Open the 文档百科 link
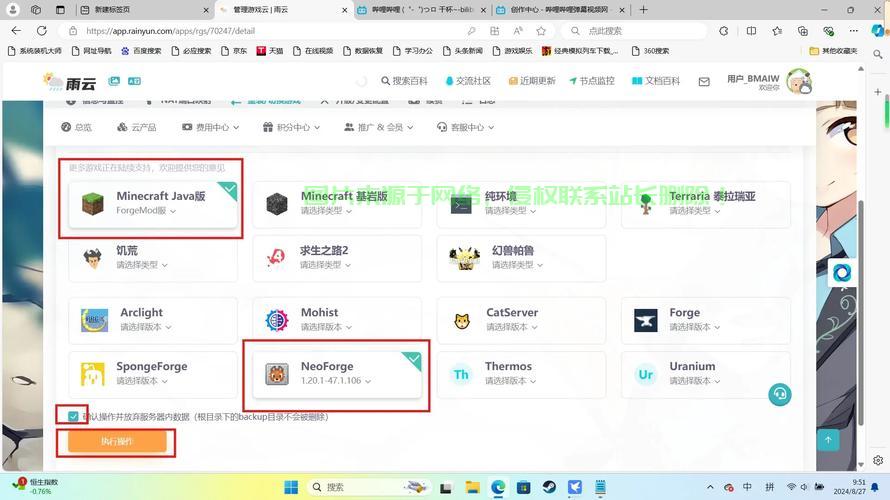Viewport: 890px width, 500px height. pyautogui.click(x=656, y=81)
